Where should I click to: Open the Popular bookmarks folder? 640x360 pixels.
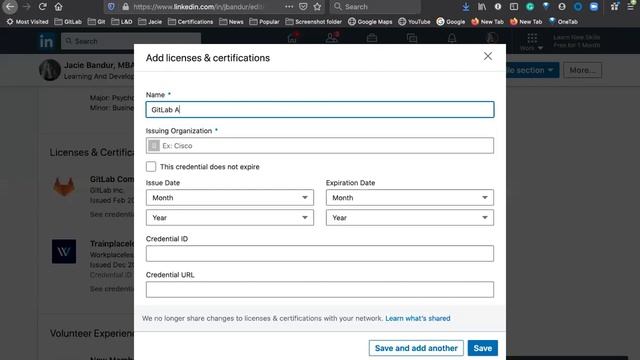click(264, 22)
